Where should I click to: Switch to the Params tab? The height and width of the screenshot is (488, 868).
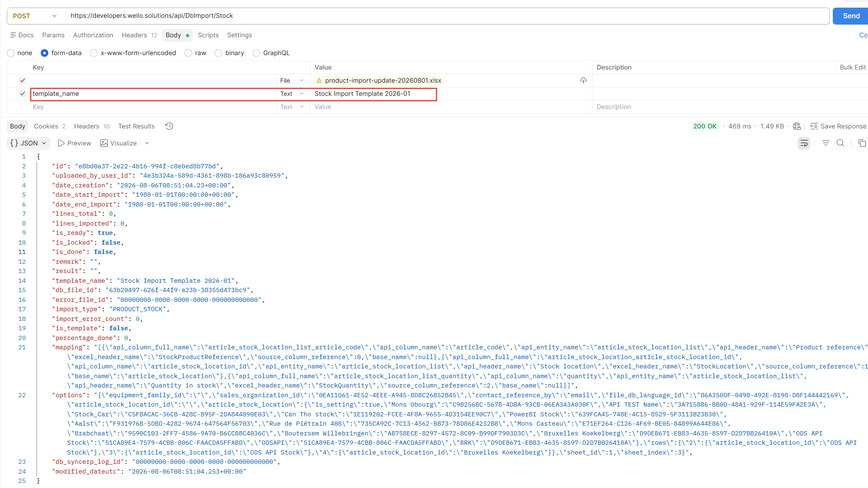[x=53, y=35]
